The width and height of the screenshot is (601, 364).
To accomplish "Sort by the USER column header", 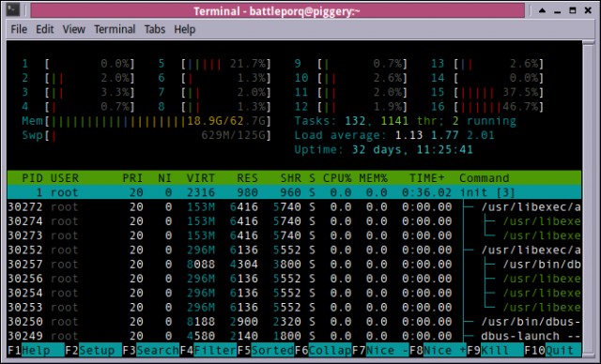I will click(x=65, y=178).
